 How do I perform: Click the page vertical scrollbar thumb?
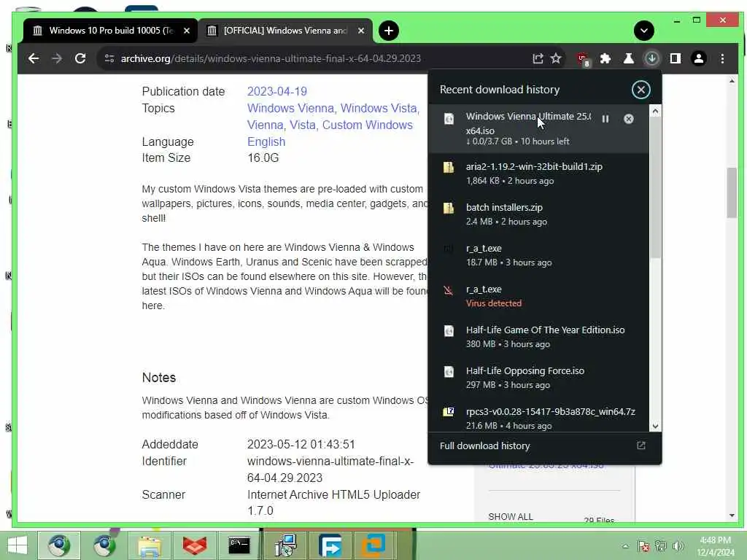tap(732, 192)
